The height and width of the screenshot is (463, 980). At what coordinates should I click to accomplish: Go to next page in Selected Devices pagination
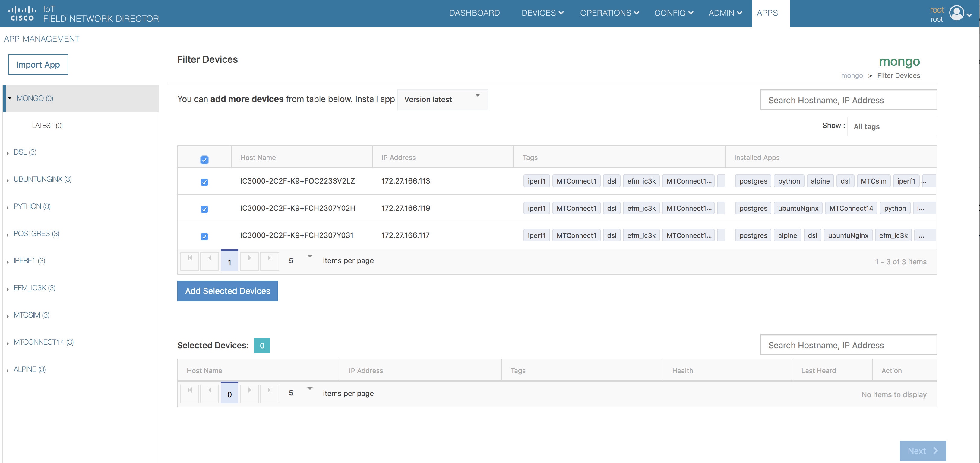pyautogui.click(x=249, y=393)
